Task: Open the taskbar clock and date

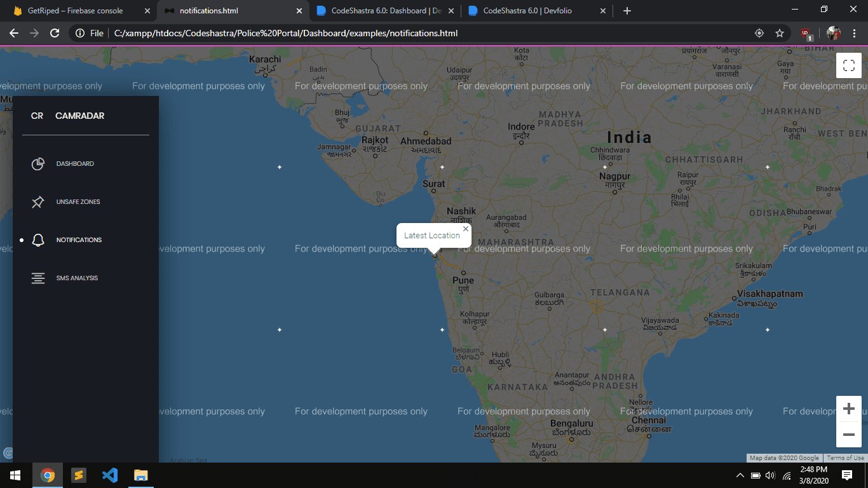Action: click(x=813, y=475)
